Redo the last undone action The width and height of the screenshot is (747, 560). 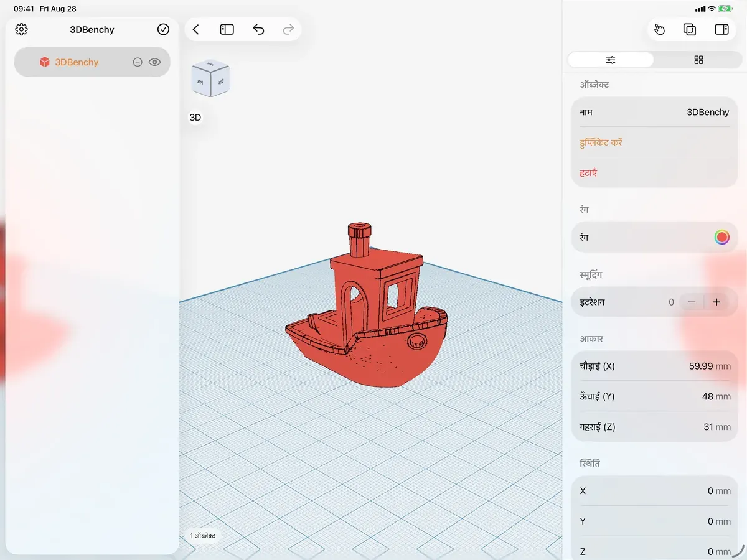[288, 29]
